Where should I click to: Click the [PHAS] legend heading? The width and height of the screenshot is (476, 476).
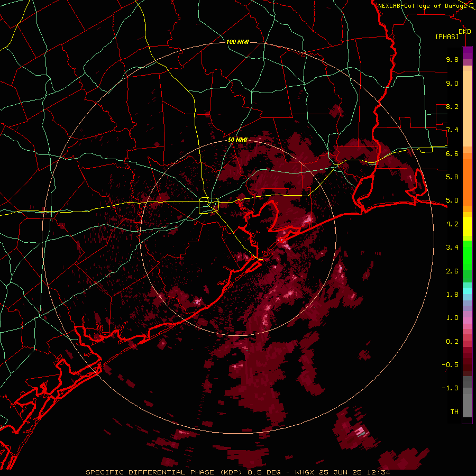tap(447, 36)
